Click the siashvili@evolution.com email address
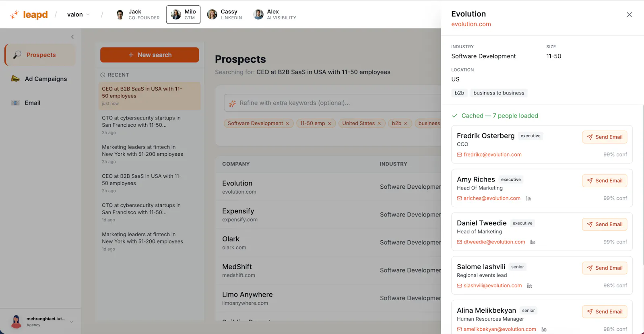 coord(493,286)
